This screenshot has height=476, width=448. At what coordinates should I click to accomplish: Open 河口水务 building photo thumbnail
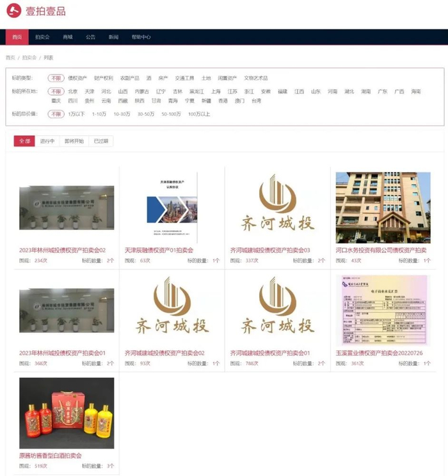coord(383,208)
